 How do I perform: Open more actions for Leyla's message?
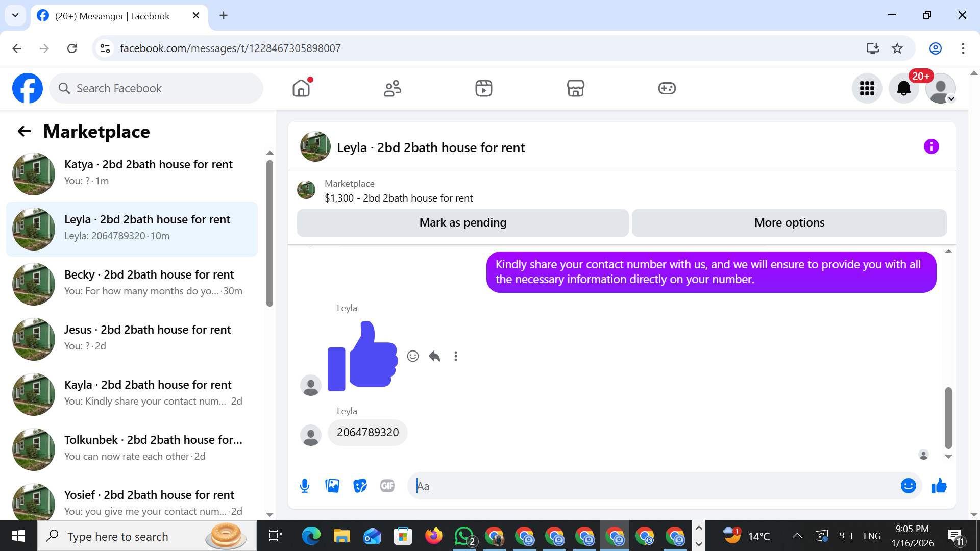point(456,356)
